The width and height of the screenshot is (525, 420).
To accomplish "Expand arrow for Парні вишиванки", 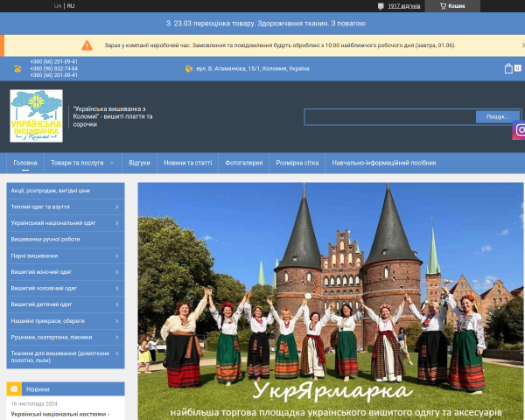I will 117,255.
